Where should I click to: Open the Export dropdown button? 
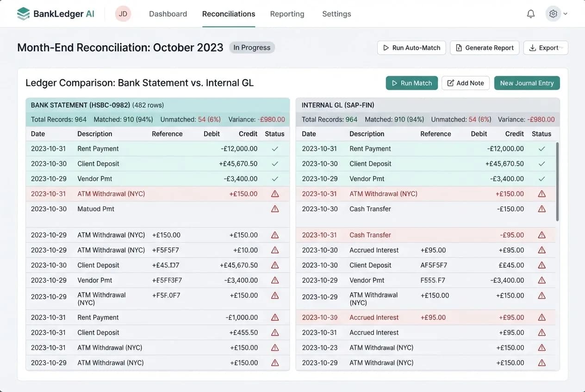[x=546, y=48]
